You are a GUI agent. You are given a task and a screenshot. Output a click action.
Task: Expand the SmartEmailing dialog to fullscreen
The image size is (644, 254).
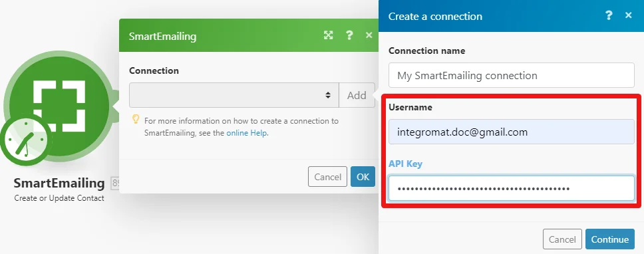click(328, 35)
